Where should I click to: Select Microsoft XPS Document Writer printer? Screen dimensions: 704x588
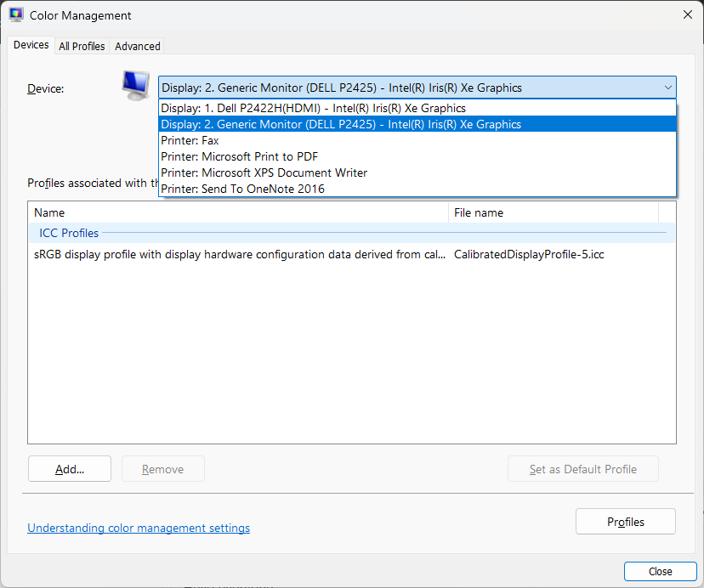pos(264,172)
